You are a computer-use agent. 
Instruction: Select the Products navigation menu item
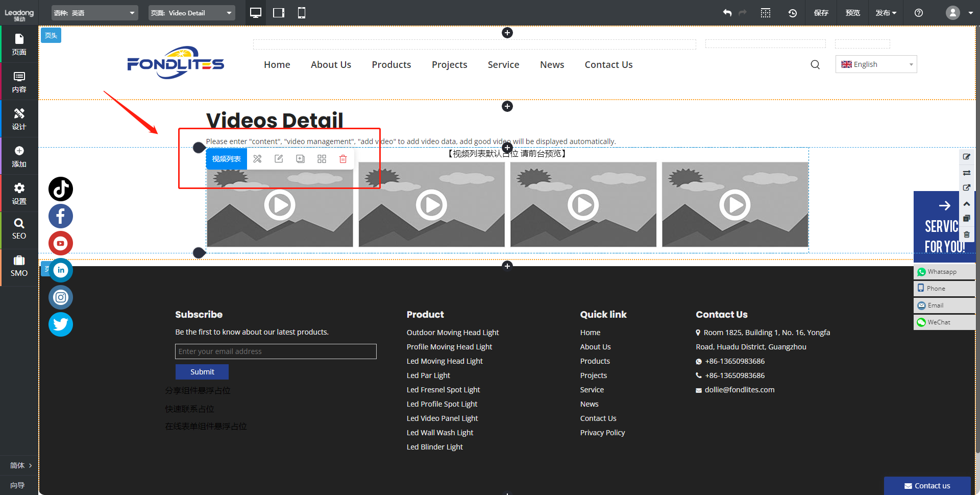click(391, 65)
